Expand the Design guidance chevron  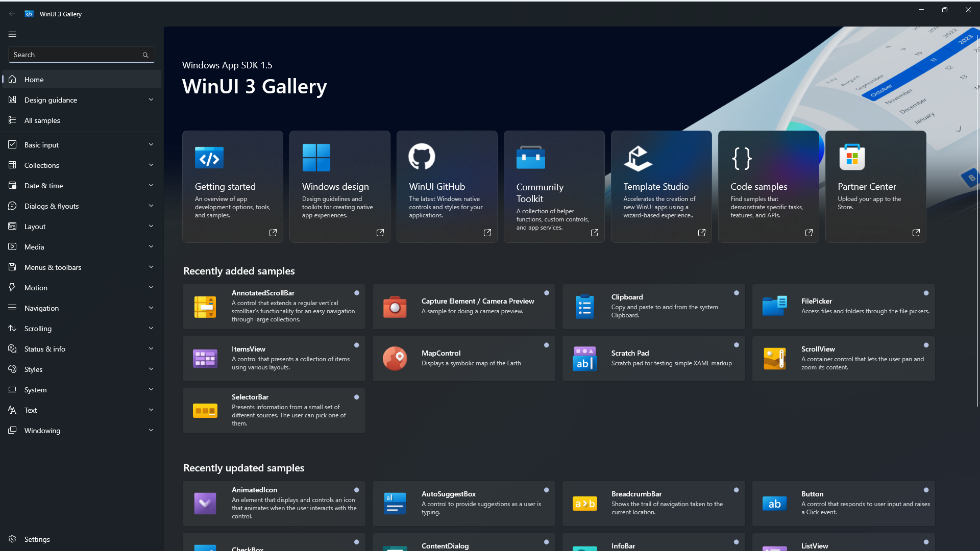(151, 99)
